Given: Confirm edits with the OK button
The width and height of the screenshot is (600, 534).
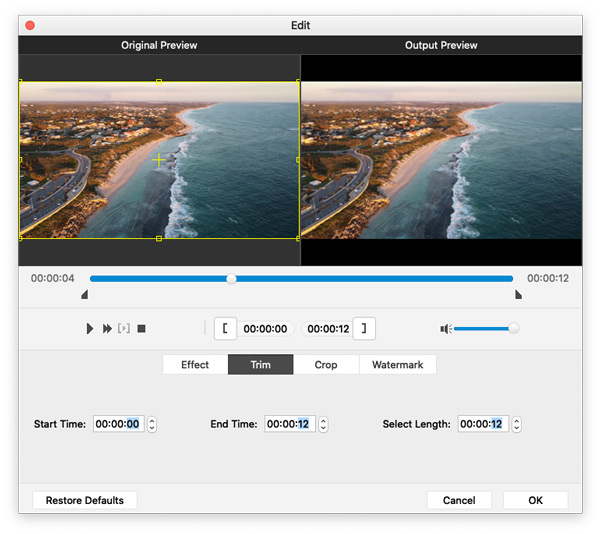Looking at the screenshot, I should [535, 500].
